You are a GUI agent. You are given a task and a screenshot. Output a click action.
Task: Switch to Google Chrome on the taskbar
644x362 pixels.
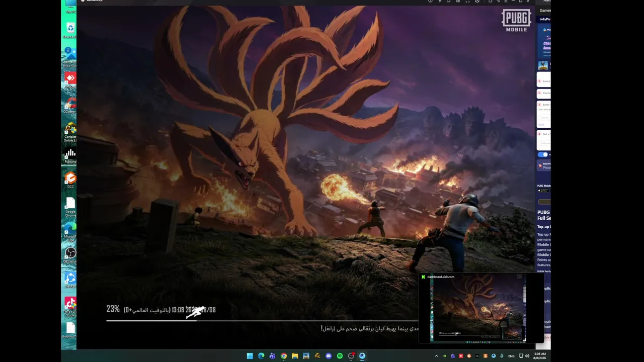pos(284,356)
